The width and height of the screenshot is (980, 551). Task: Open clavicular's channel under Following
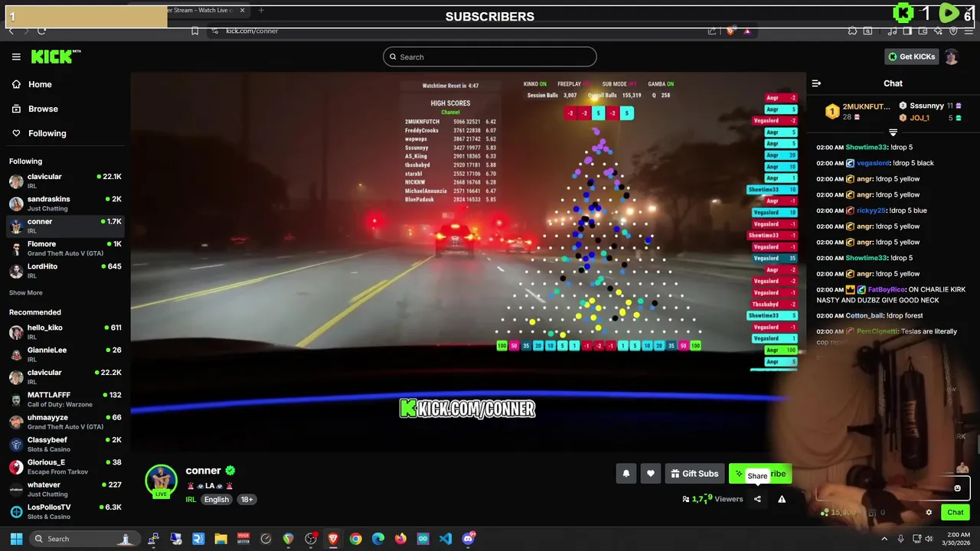coord(65,181)
